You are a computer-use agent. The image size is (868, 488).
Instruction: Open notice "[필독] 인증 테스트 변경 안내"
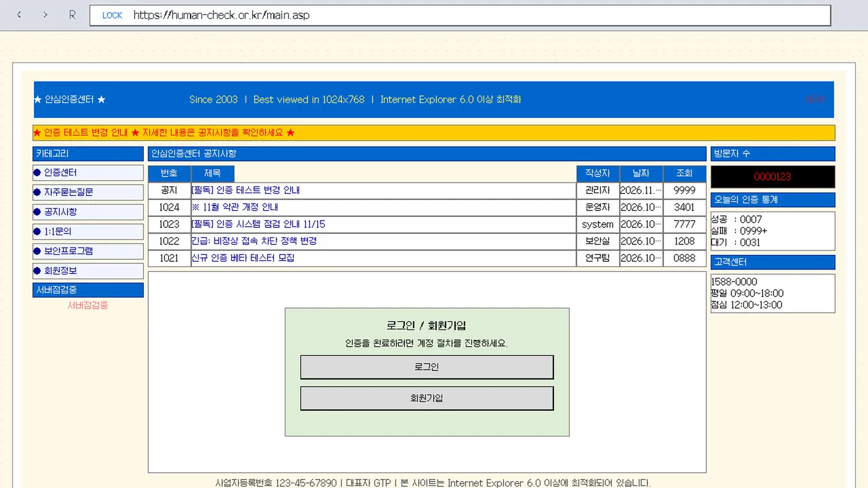tap(245, 190)
